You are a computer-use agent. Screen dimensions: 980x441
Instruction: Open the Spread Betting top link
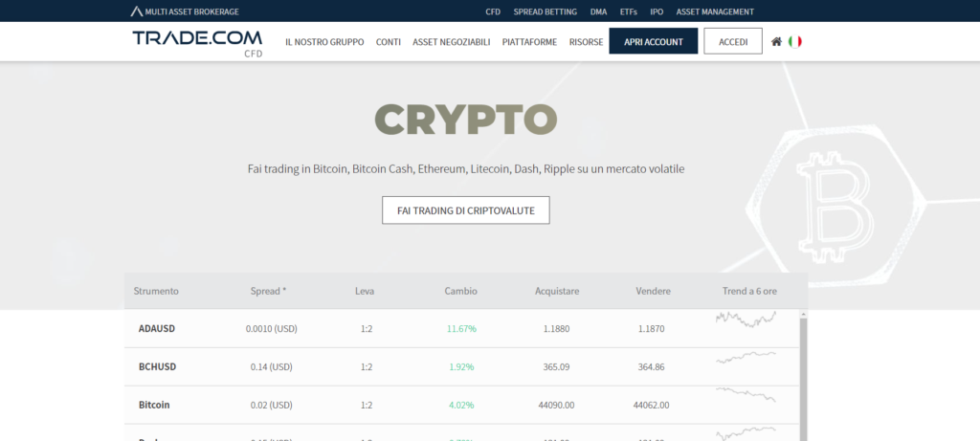coord(545,11)
